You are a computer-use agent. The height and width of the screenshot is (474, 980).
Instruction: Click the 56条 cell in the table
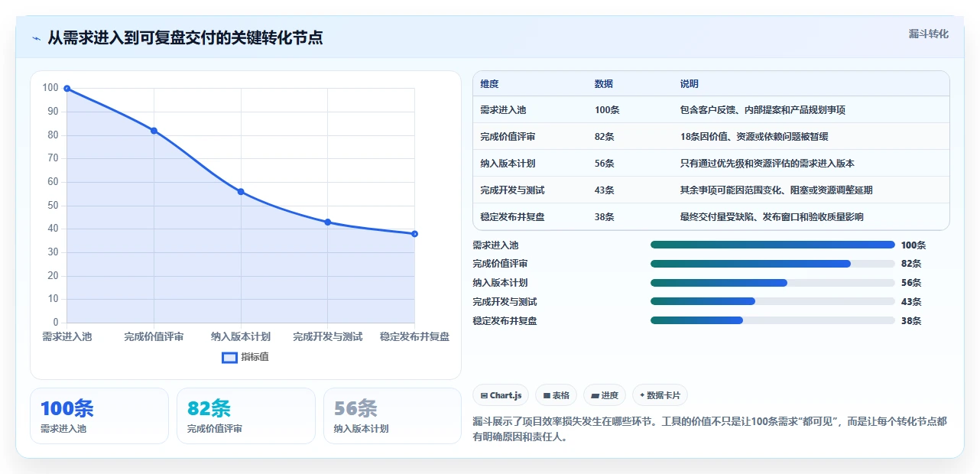(x=605, y=164)
